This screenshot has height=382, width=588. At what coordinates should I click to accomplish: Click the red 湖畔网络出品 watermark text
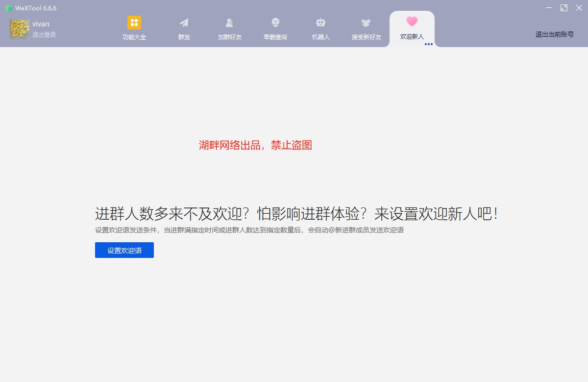(255, 145)
